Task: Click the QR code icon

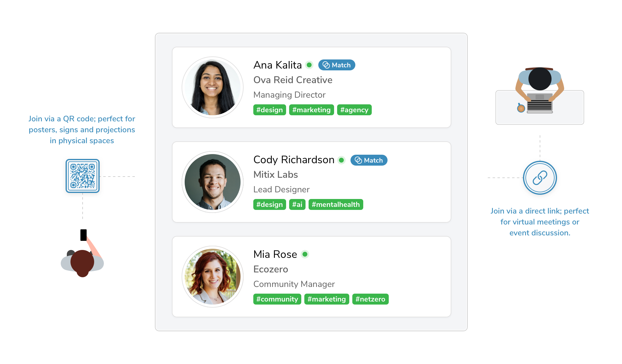Action: pos(83,176)
